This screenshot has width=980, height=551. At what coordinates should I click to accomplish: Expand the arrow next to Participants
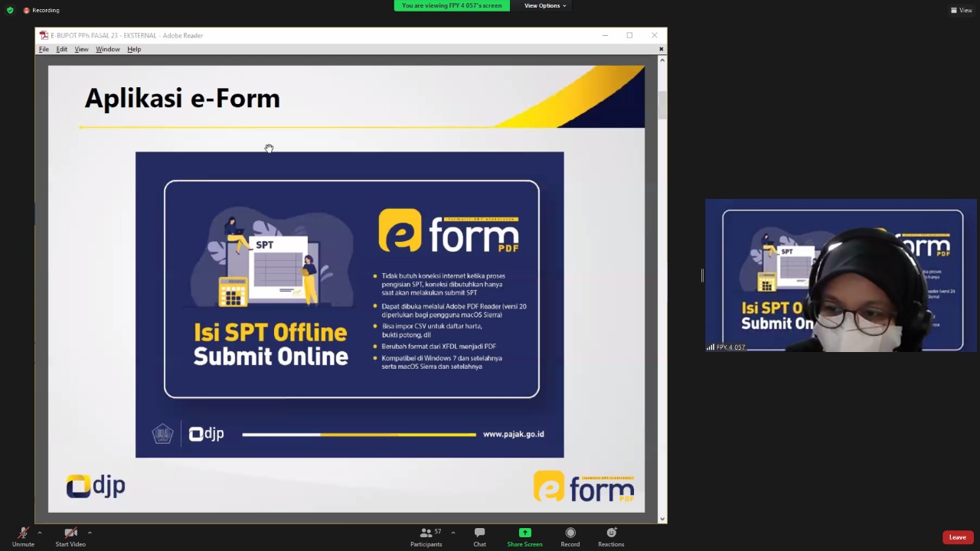tap(452, 533)
